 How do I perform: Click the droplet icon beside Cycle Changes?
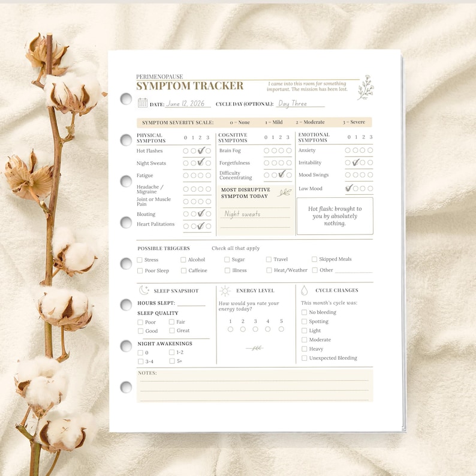coord(304,290)
